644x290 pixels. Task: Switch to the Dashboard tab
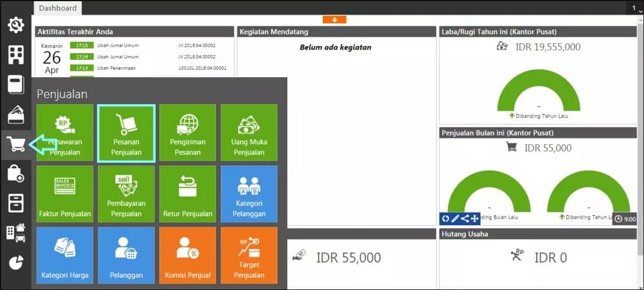click(58, 8)
